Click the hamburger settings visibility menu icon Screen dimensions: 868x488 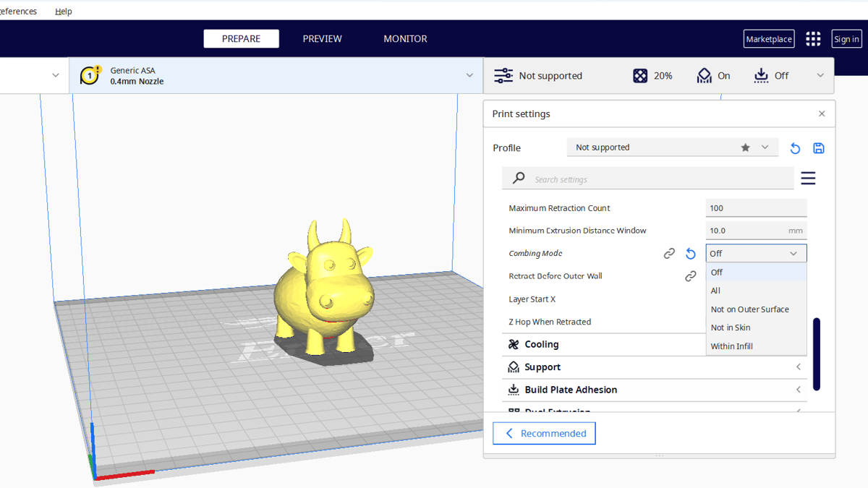point(808,179)
